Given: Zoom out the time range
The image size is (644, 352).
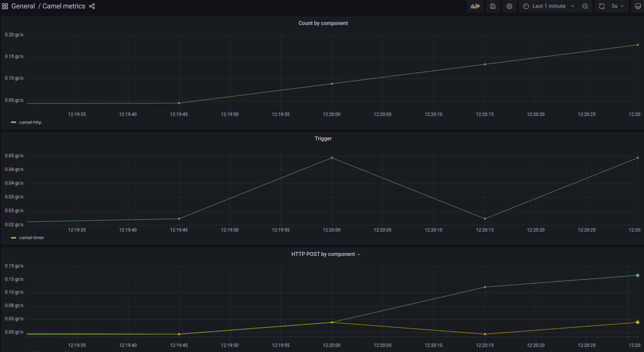Looking at the screenshot, I should tap(585, 6).
